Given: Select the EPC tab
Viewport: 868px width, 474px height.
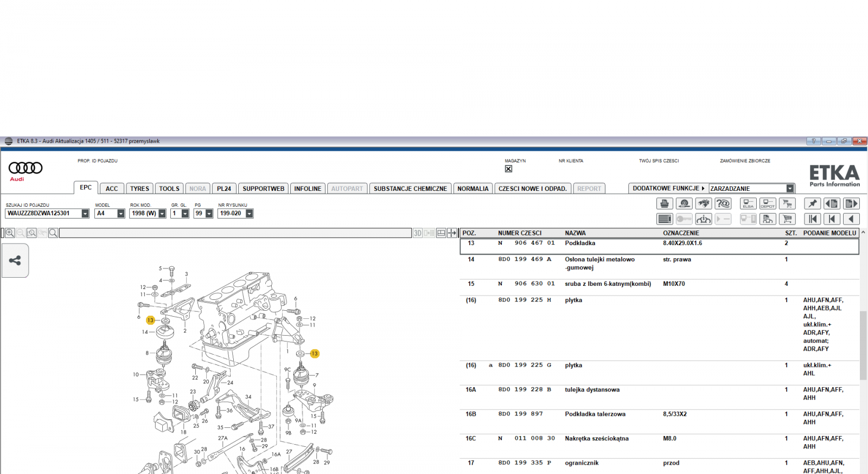Looking at the screenshot, I should click(x=86, y=188).
